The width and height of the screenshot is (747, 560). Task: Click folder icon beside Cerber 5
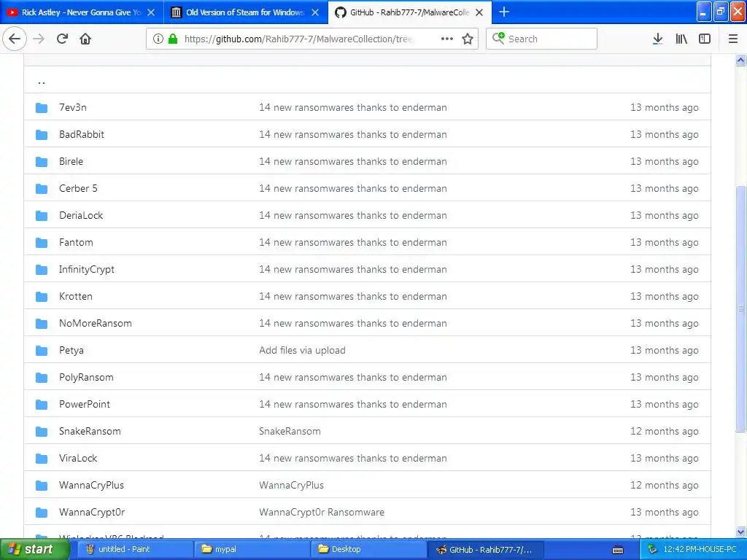point(42,189)
